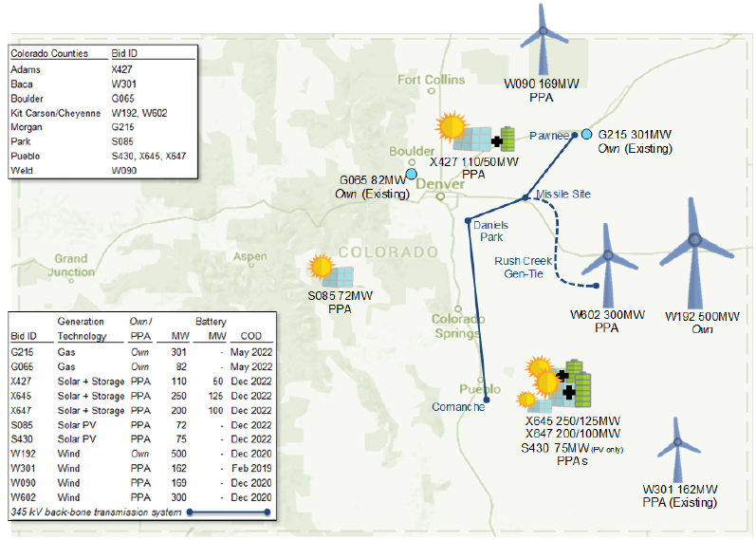The height and width of the screenshot is (540, 756).
Task: Click the W192 large wind turbine icon
Action: click(x=694, y=253)
